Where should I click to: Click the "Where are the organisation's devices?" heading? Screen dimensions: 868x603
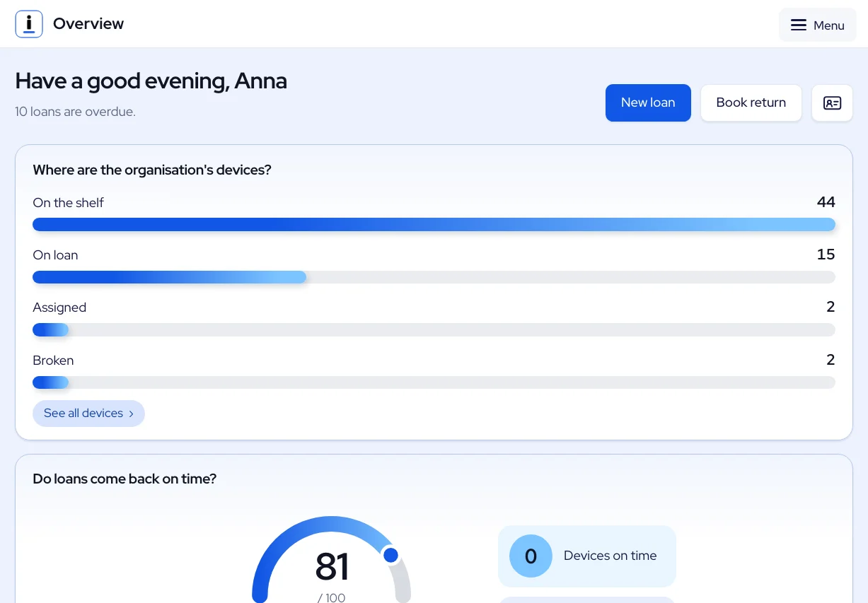(x=152, y=170)
